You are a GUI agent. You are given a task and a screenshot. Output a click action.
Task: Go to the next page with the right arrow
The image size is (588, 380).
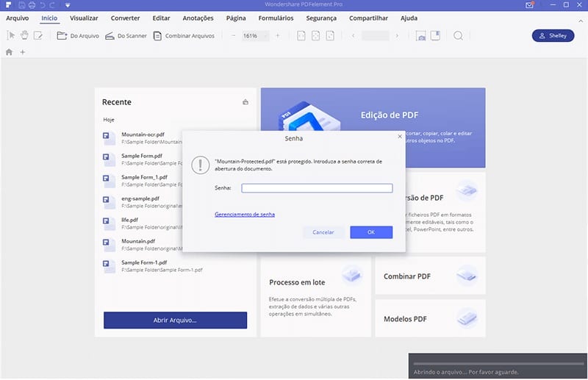click(397, 35)
